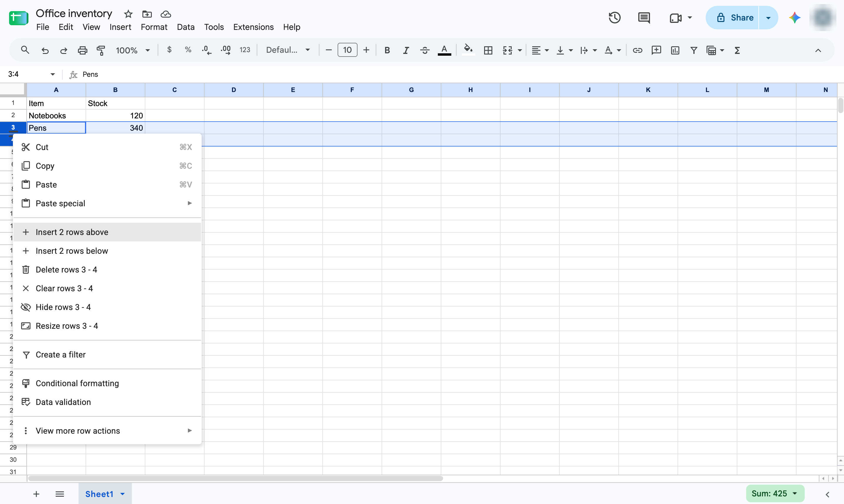Open horizontal align dropdown
This screenshot has width=844, height=504.
pos(540,50)
